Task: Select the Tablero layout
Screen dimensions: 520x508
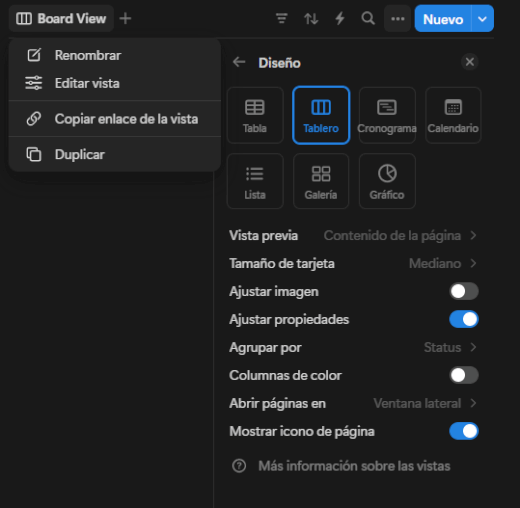Action: (x=321, y=115)
